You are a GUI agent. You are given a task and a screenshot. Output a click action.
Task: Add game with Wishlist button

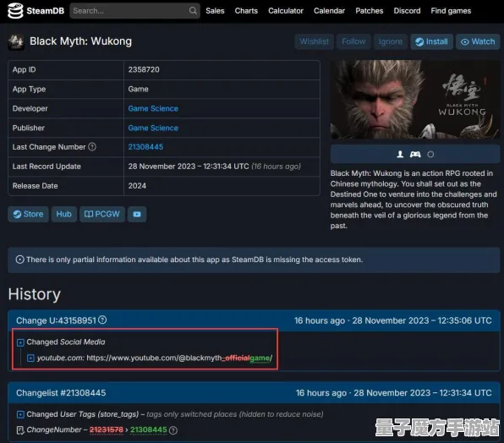(x=314, y=41)
